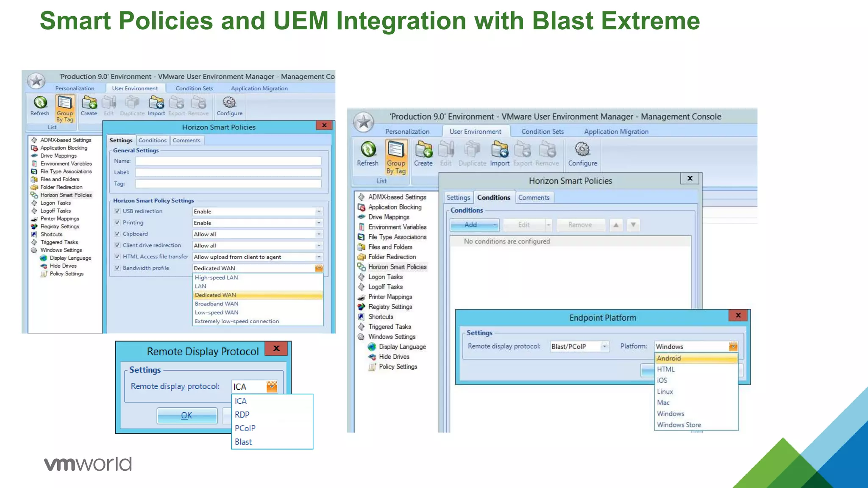868x488 pixels.
Task: Open Blast/PCoIP protocol dropdown
Action: (x=605, y=347)
